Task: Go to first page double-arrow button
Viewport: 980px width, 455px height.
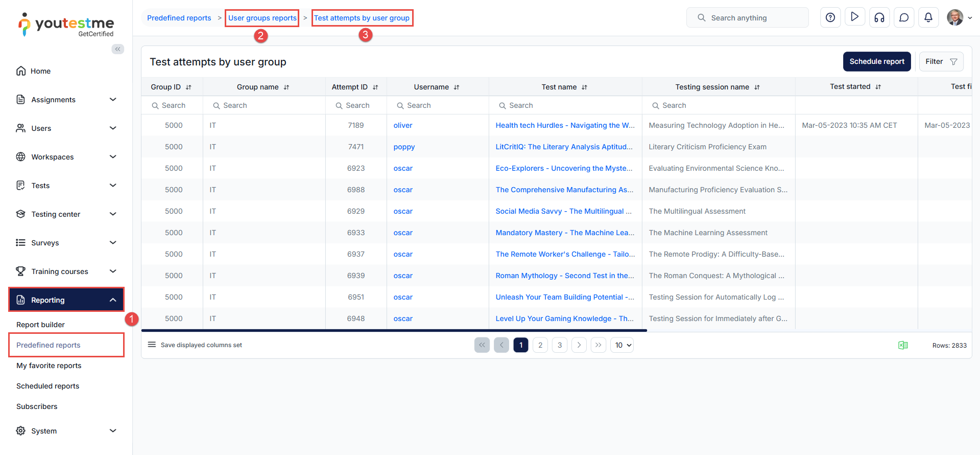Action: click(x=482, y=345)
